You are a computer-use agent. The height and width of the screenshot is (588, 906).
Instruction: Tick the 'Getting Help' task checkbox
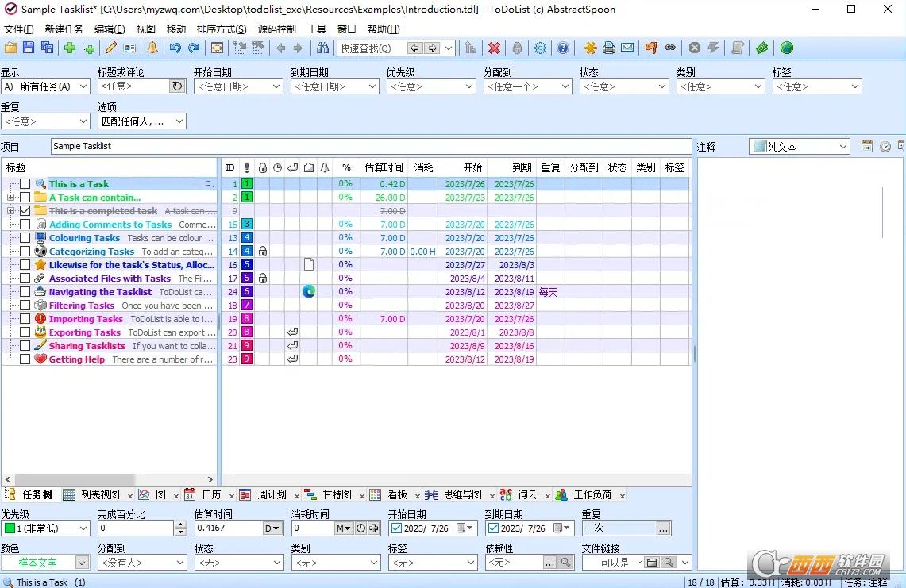(25, 359)
